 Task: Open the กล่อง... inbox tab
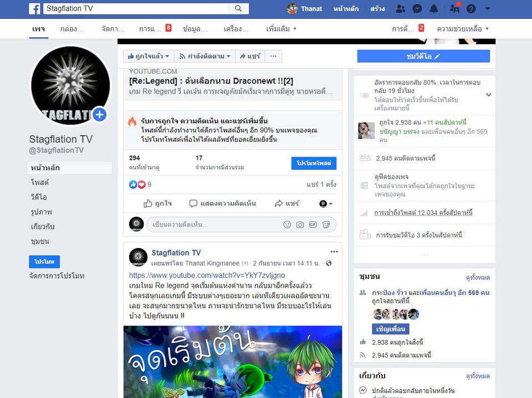coord(72,29)
